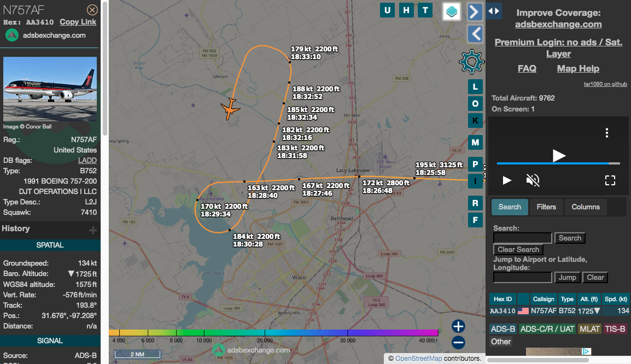
Task: Switch to the Columns tab
Action: tap(586, 207)
